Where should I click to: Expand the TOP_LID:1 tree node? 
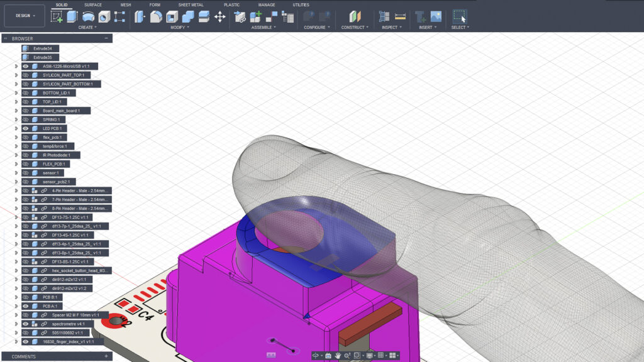pos(16,102)
